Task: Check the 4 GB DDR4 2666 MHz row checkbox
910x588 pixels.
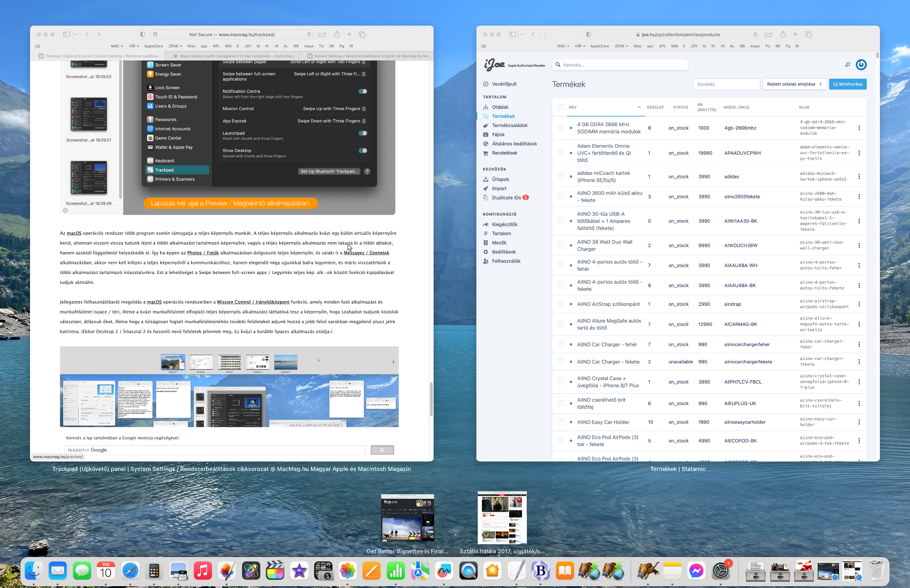Action: [561, 128]
